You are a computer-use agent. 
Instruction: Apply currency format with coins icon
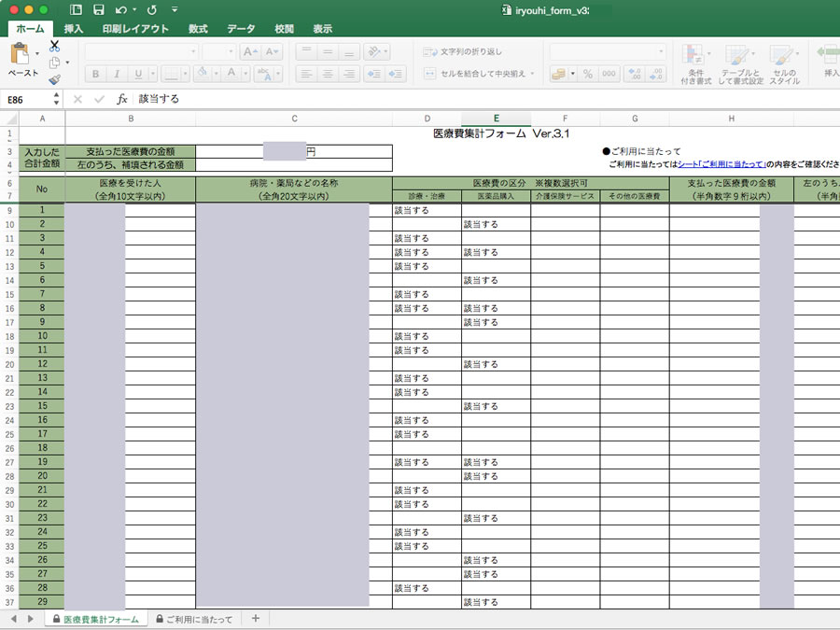[x=558, y=74]
